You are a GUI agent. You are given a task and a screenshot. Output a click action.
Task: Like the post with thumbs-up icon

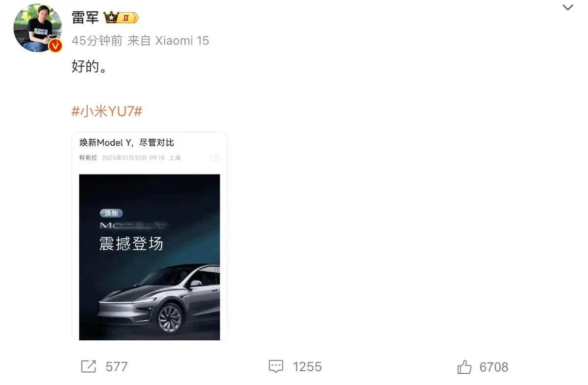464,366
